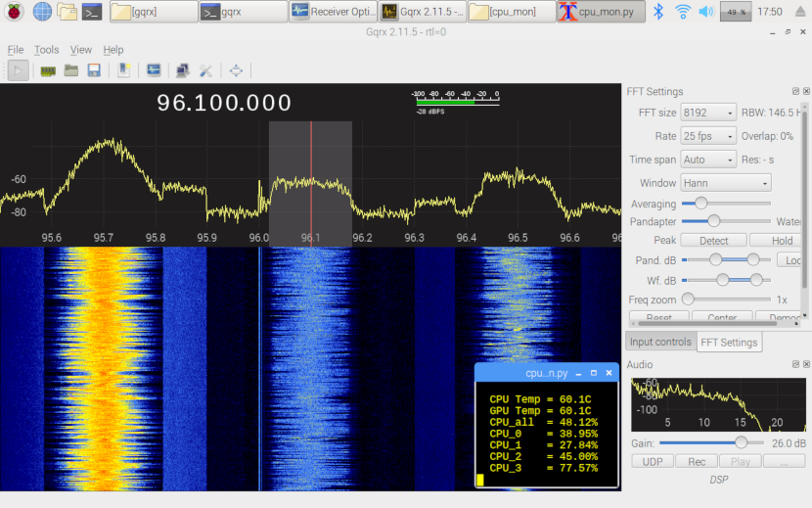Open the remote control settings tools icon
This screenshot has height=508, width=812.
205,70
